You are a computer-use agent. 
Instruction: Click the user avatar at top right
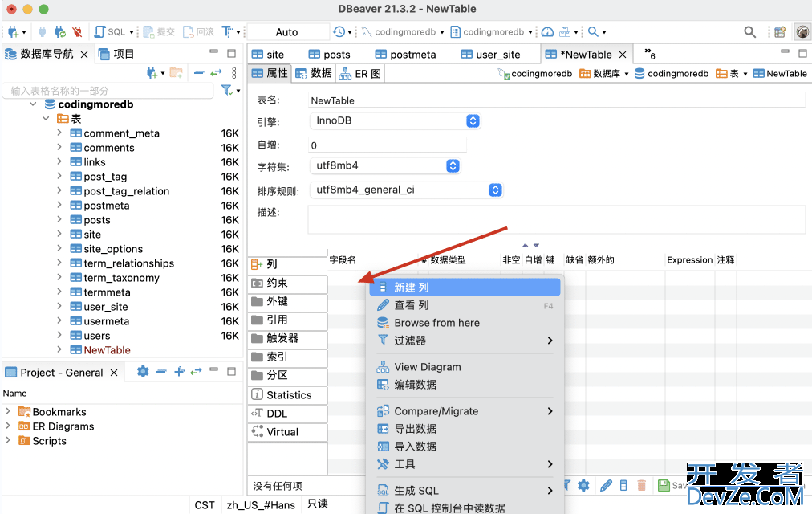click(802, 31)
